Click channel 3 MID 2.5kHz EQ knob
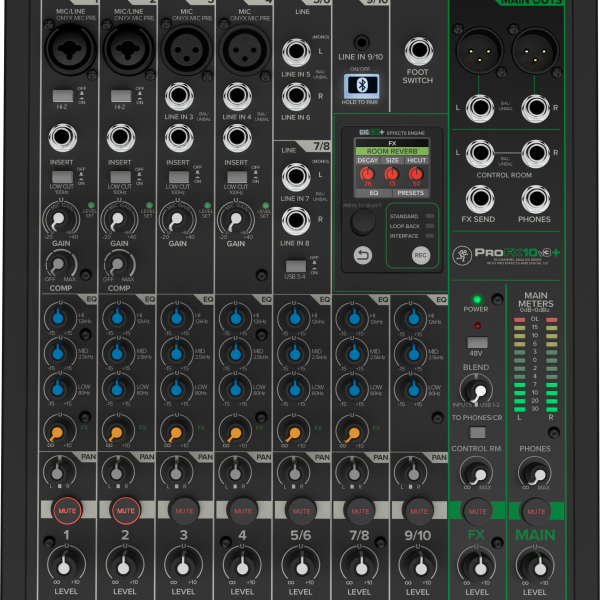The image size is (600, 600). coord(177,352)
